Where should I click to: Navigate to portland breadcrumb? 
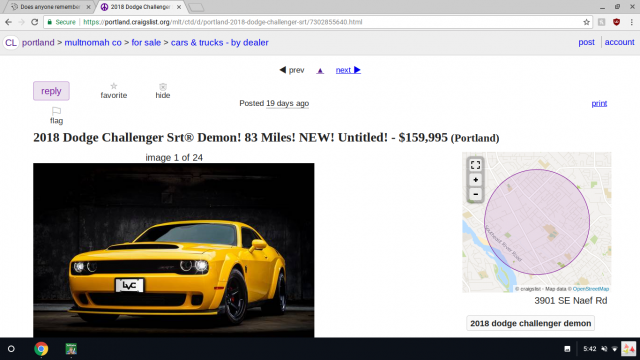click(38, 42)
